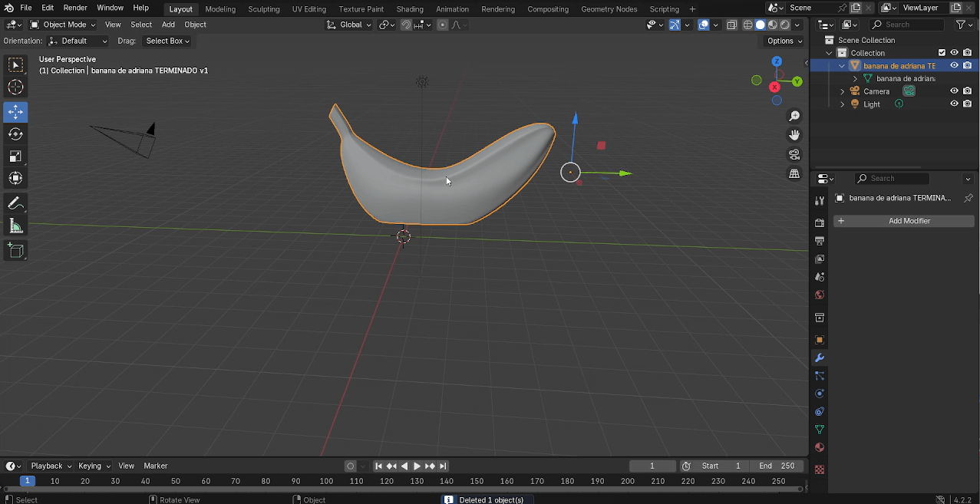Click the timeline playhead at frame 1
980x504 pixels.
(27, 481)
